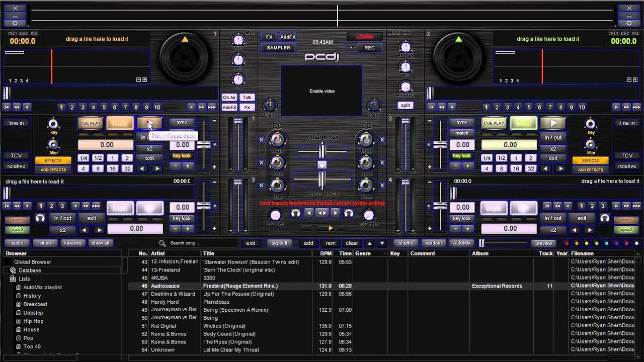644x362 pixels.
Task: Jump to track start on deck 1
Action: 7,107
